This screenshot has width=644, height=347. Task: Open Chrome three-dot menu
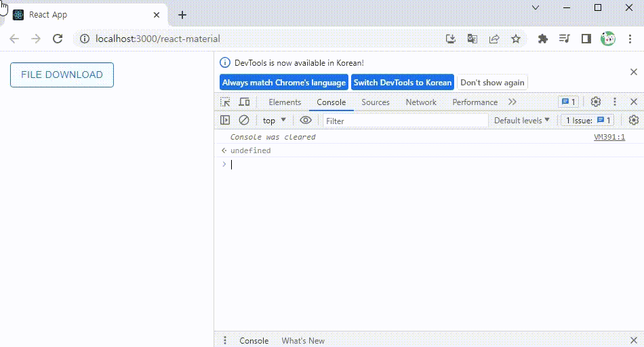click(x=630, y=39)
